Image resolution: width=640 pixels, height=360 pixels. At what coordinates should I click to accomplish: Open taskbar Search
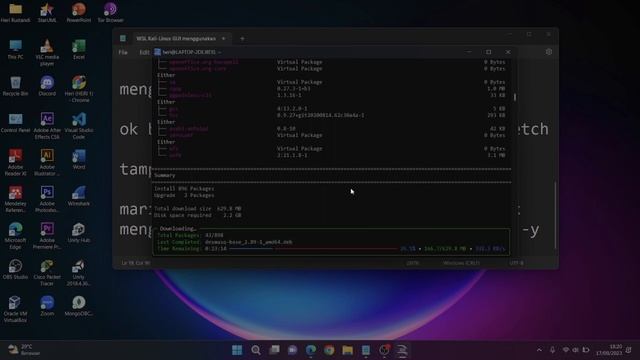tap(256, 350)
